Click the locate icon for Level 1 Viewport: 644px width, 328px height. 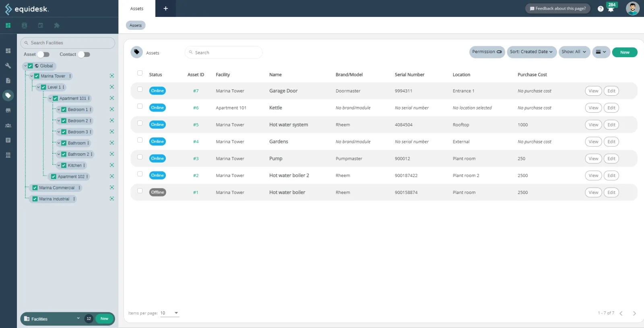[x=112, y=87]
